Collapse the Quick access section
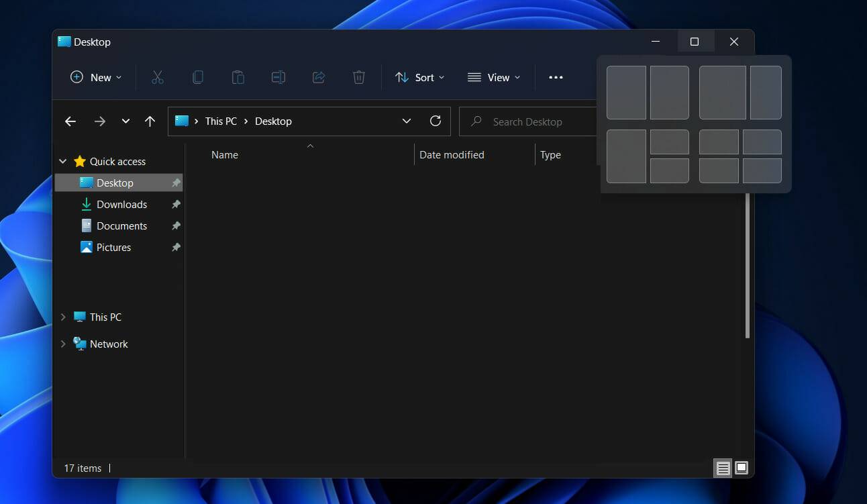The image size is (867, 504). (x=63, y=161)
